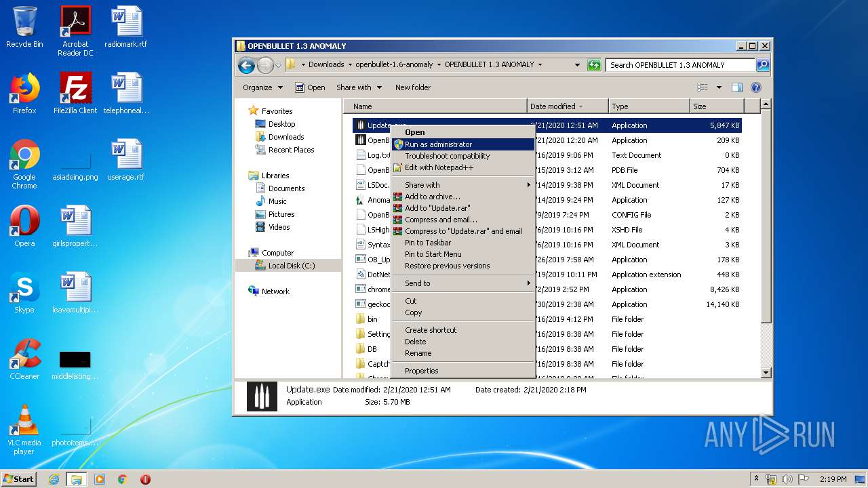Select Create shortcut menu entry
868x488 pixels.
[x=464, y=330]
